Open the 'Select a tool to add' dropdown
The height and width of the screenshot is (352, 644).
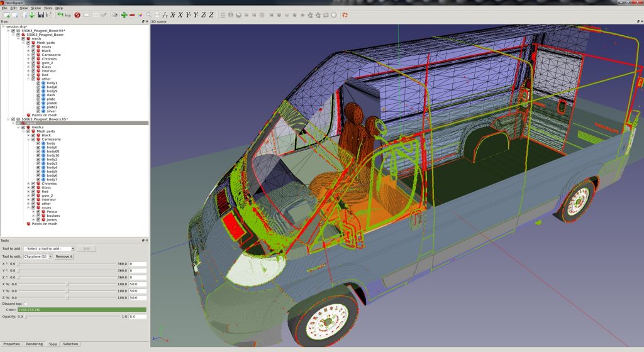[50, 248]
